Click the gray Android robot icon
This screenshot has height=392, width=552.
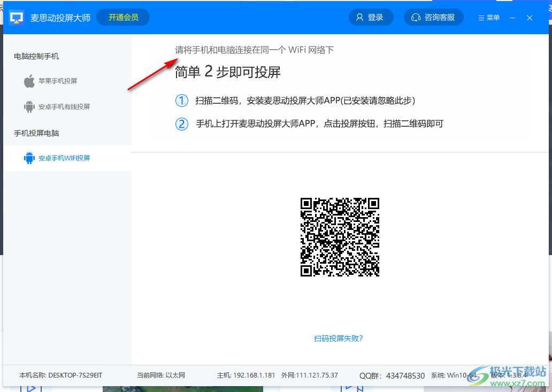(x=29, y=106)
